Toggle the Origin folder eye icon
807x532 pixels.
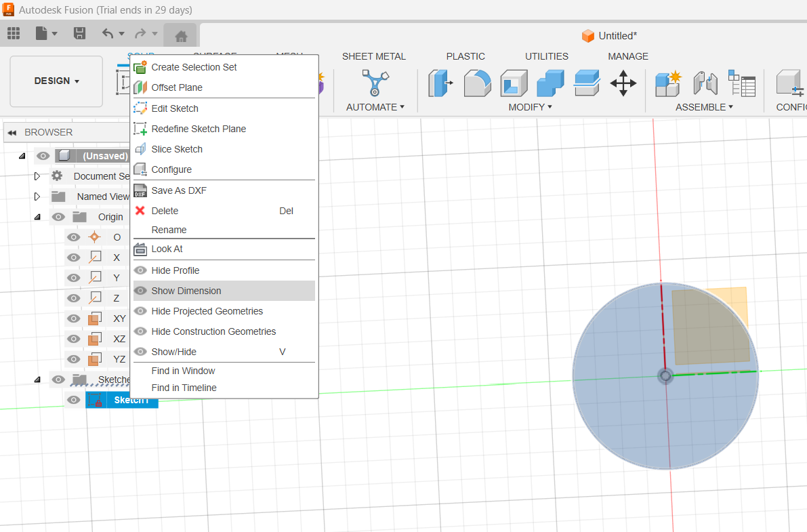58,217
